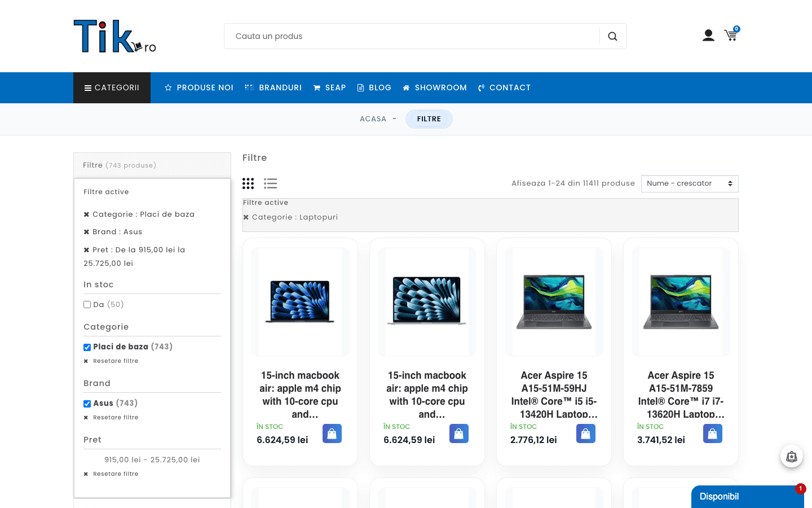812x508 pixels.
Task: Open Acer Aspire 15 A15-51M-7859 title
Action: [681, 395]
